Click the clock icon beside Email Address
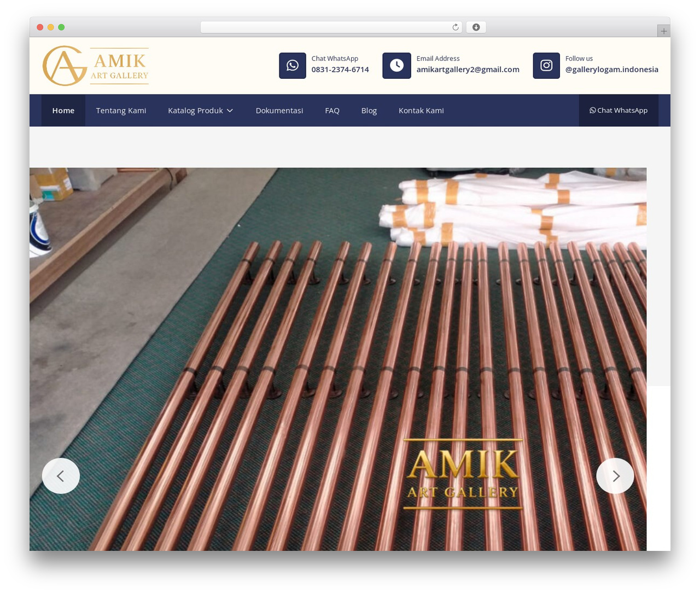The image size is (700, 593). click(396, 66)
